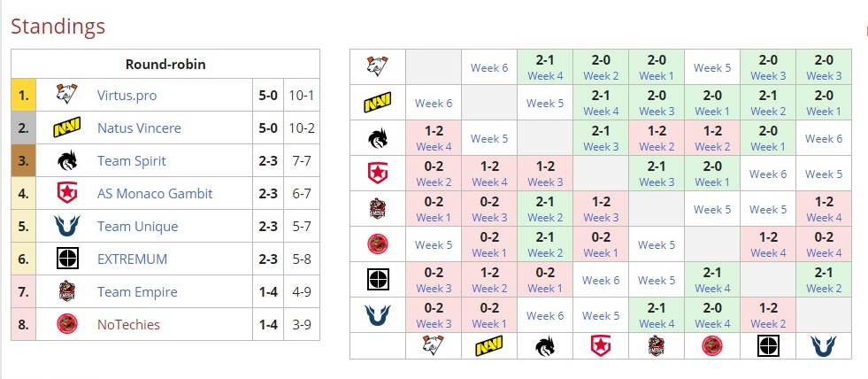Open the Virtus.pro team name link

click(127, 95)
